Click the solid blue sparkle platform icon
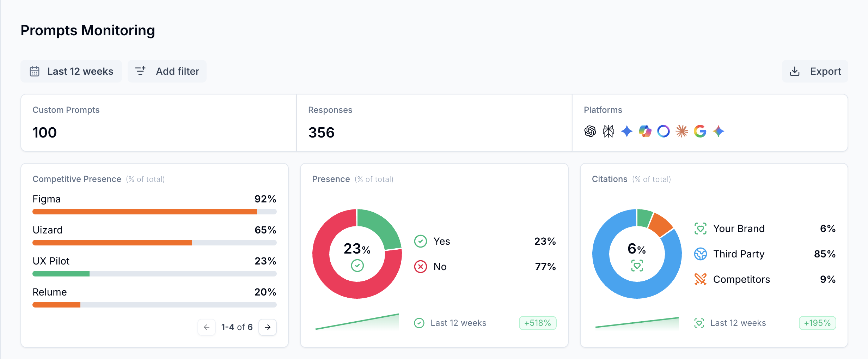The height and width of the screenshot is (359, 868). point(626,132)
